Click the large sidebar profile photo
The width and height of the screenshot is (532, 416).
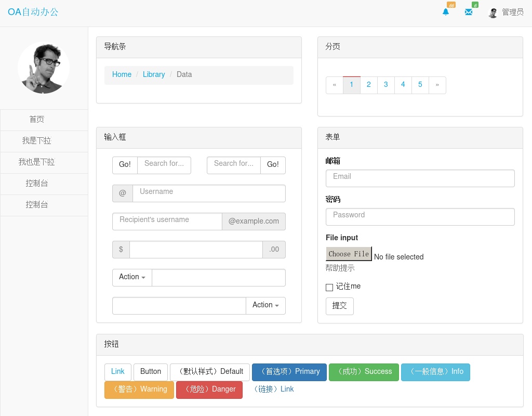[44, 68]
